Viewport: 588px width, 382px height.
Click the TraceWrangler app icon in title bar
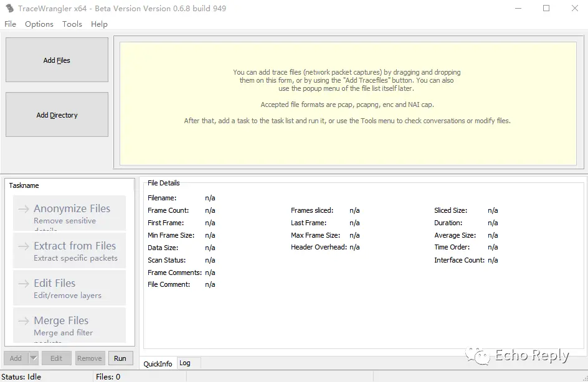pyautogui.click(x=10, y=8)
